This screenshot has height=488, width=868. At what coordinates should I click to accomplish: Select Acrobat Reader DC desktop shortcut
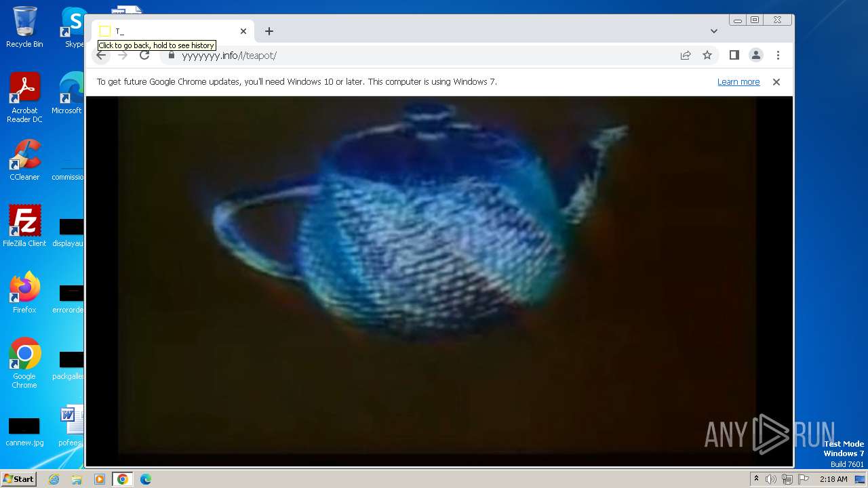point(24,98)
